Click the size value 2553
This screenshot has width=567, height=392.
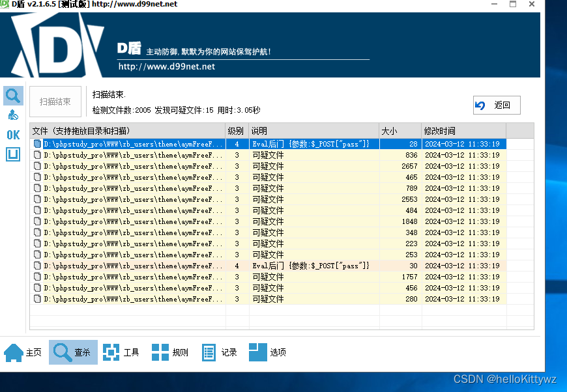click(x=409, y=199)
